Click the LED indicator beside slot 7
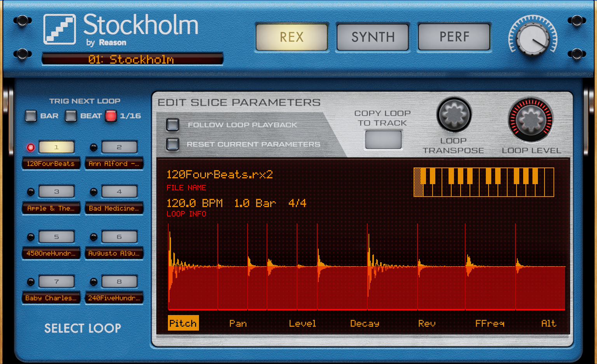Viewport: 597px width, 364px height. click(31, 282)
